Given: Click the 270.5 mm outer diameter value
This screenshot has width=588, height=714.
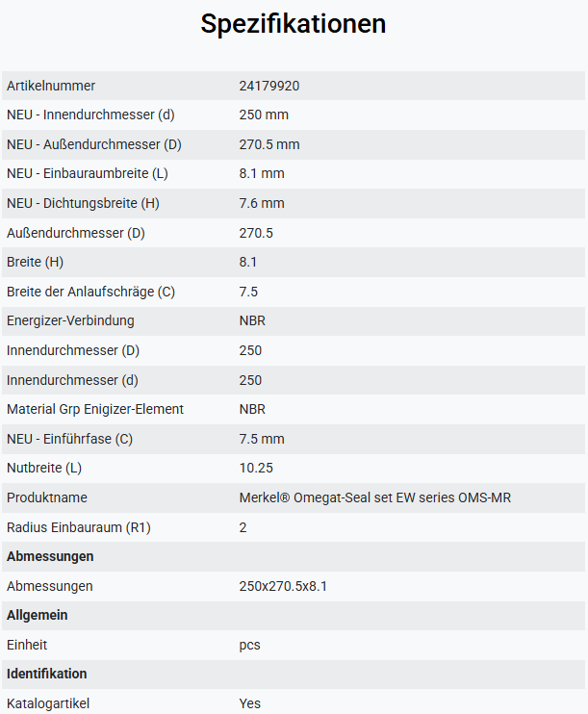Looking at the screenshot, I should (x=269, y=144).
